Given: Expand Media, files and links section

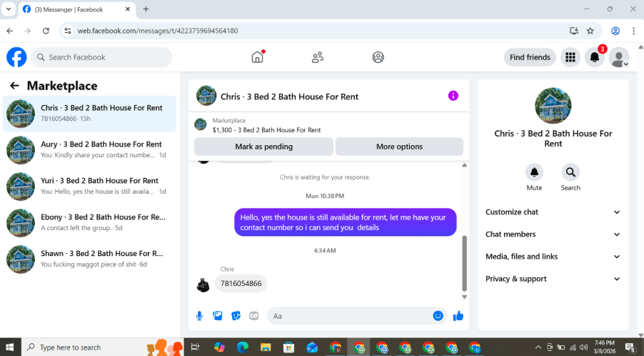Looking at the screenshot, I should coord(553,257).
